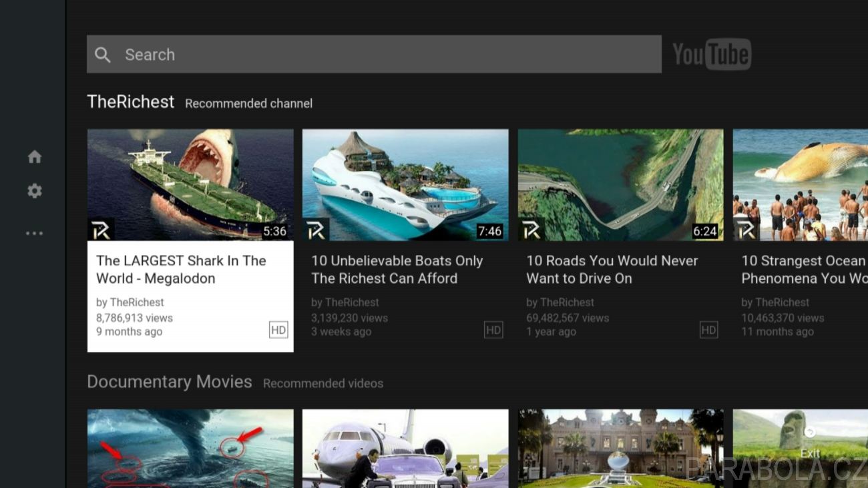Play the casino palace documentary thumbnail
Image resolution: width=868 pixels, height=488 pixels.
620,449
